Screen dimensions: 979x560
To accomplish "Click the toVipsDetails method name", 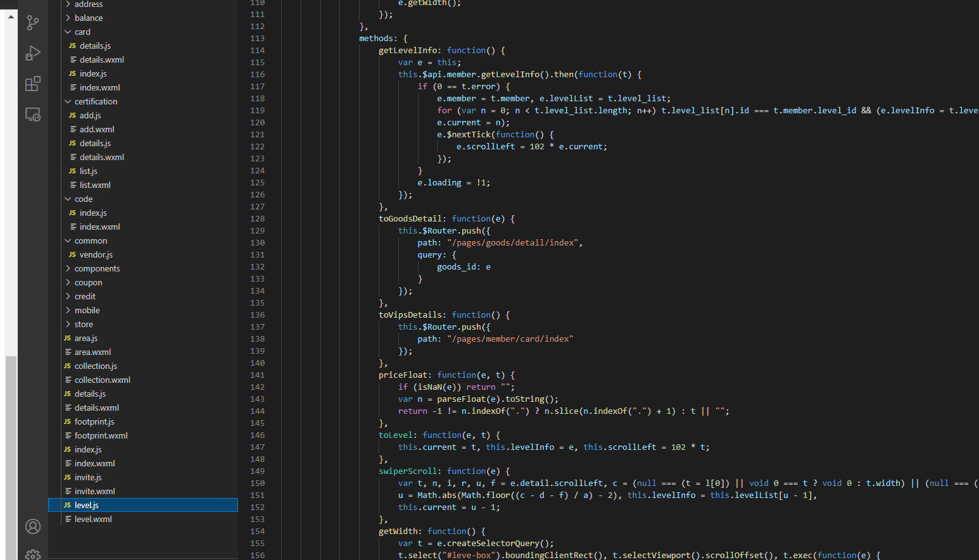I will click(410, 315).
